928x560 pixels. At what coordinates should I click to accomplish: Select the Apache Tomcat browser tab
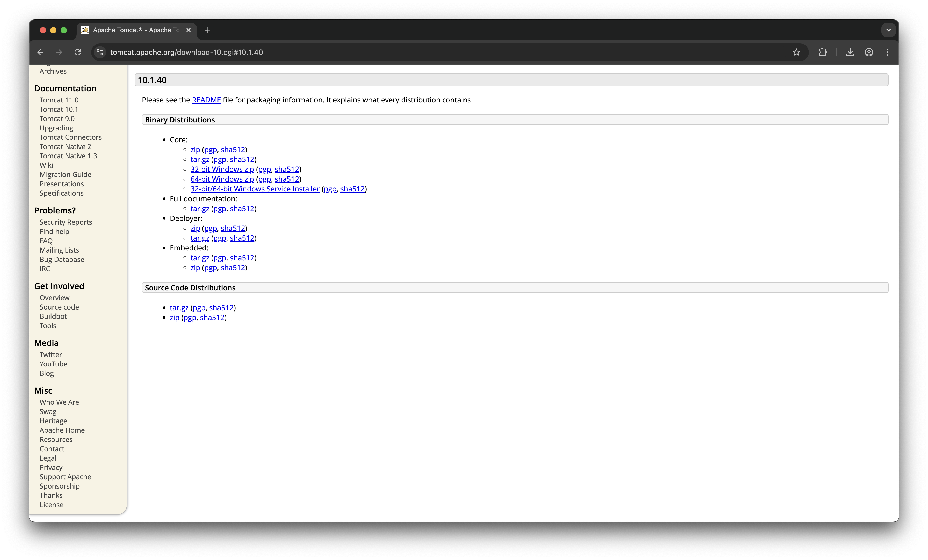click(137, 30)
